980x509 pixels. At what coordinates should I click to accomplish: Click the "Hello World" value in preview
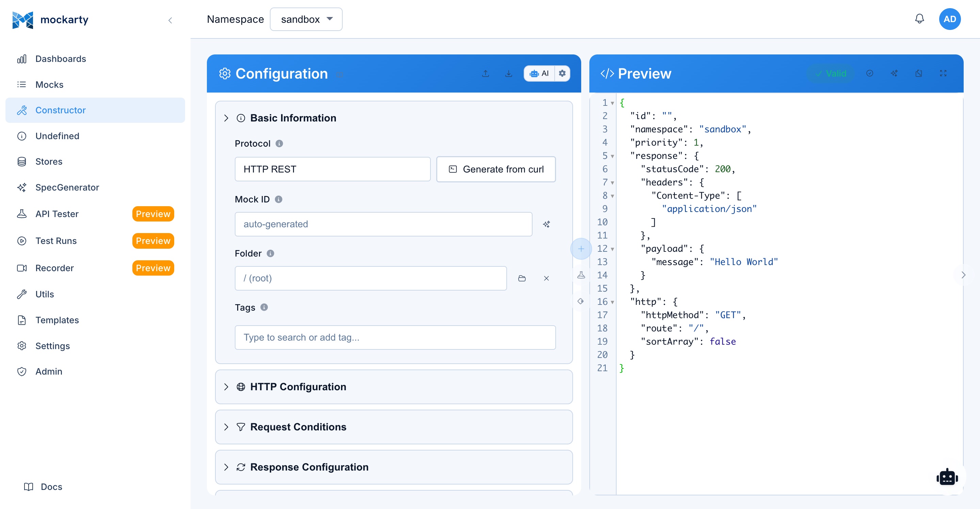[x=744, y=262]
